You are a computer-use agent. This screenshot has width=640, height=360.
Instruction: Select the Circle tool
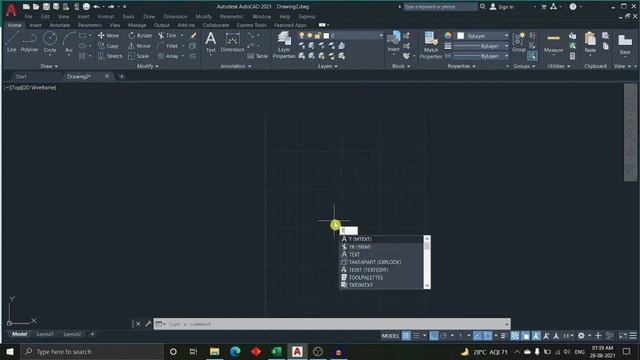pyautogui.click(x=50, y=42)
